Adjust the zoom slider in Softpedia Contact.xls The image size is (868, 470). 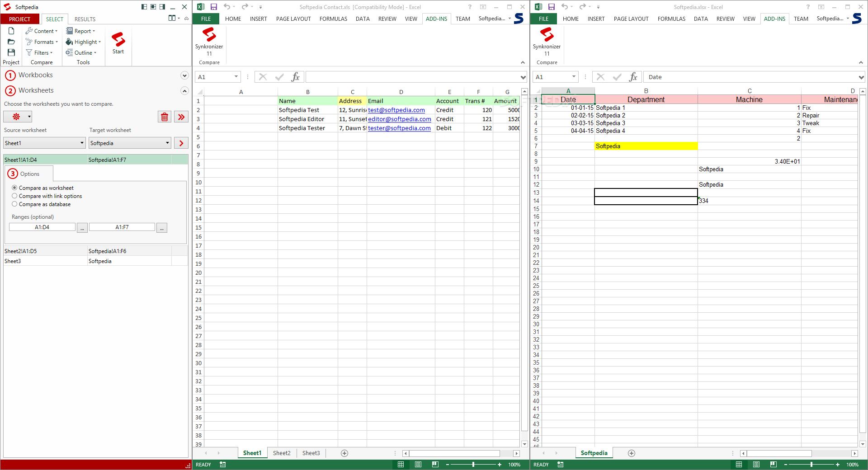473,465
